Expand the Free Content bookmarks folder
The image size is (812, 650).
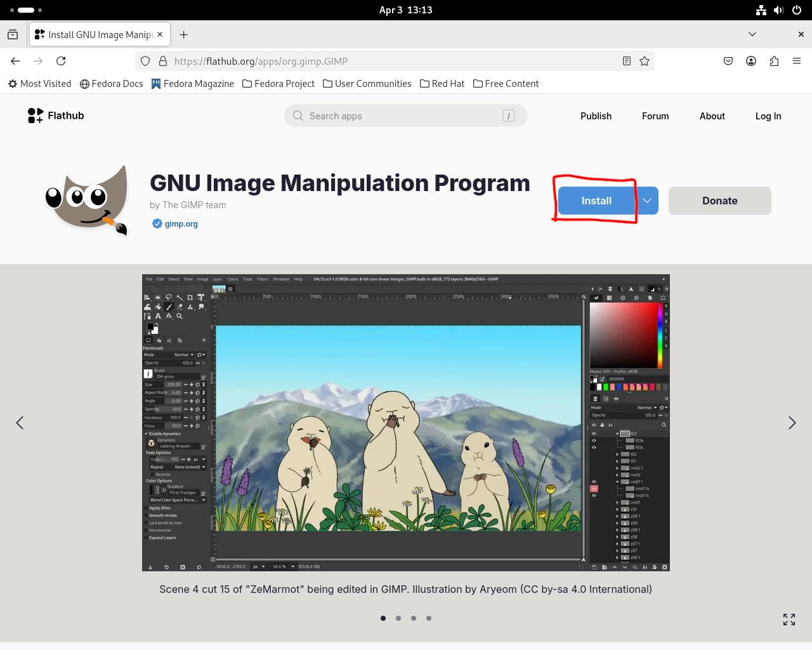pyautogui.click(x=506, y=84)
